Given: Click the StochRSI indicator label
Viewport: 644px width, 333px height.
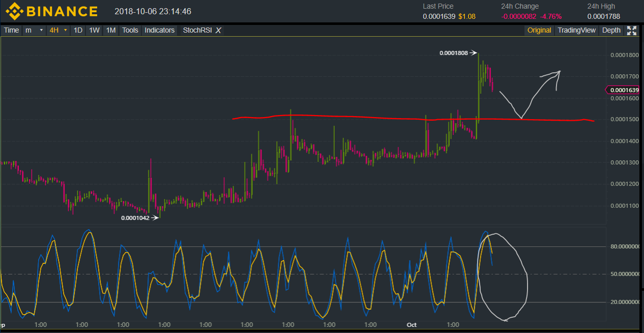Looking at the screenshot, I should pos(196,30).
